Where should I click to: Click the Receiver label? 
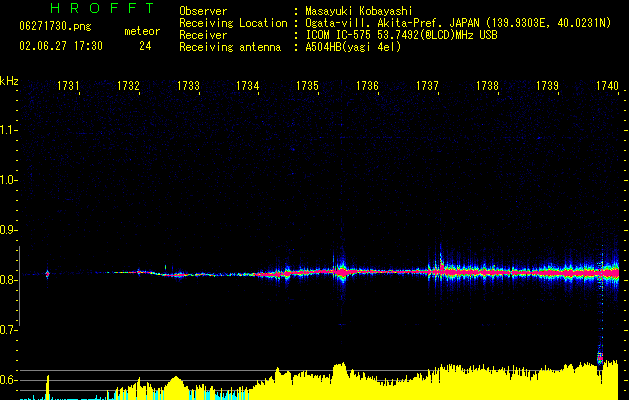203,35
